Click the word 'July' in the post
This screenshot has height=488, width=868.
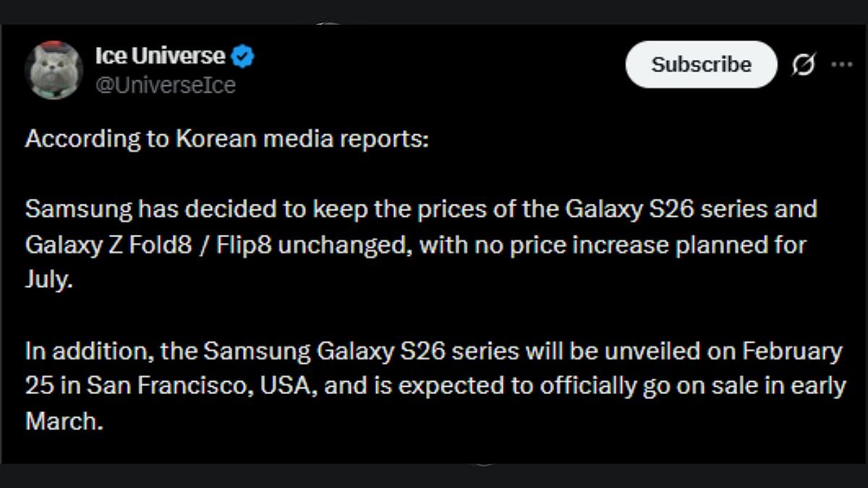click(x=48, y=280)
